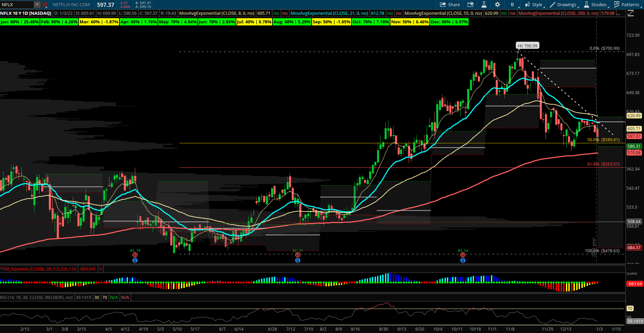Click the -683.64 TTM Squeeze value bubble
Viewport: 644px width, 333px height.
(634, 284)
